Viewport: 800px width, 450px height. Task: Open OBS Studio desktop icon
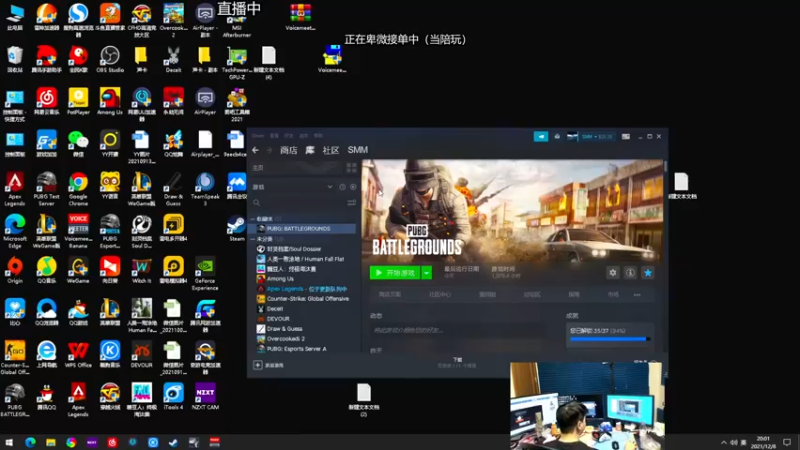(x=110, y=60)
